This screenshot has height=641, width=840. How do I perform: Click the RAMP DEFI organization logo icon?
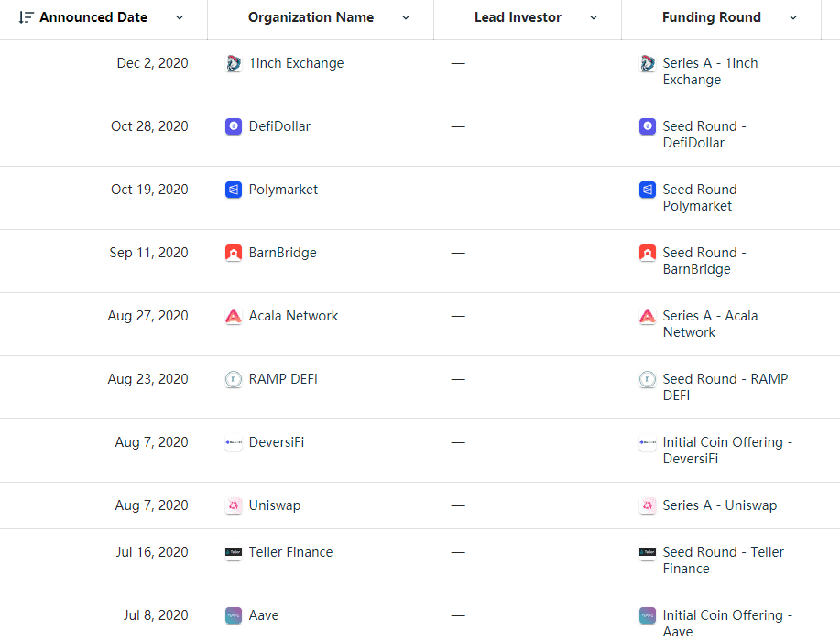(x=234, y=380)
